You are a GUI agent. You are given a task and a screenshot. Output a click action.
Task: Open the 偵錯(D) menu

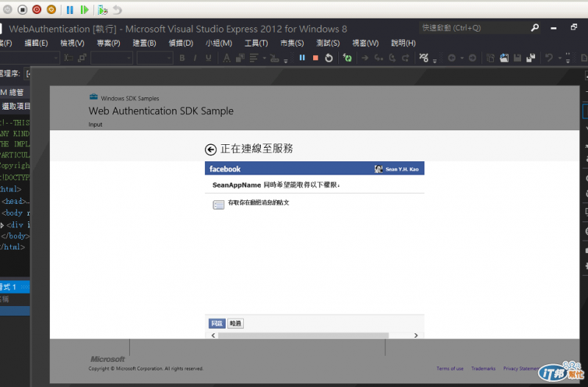pos(181,43)
